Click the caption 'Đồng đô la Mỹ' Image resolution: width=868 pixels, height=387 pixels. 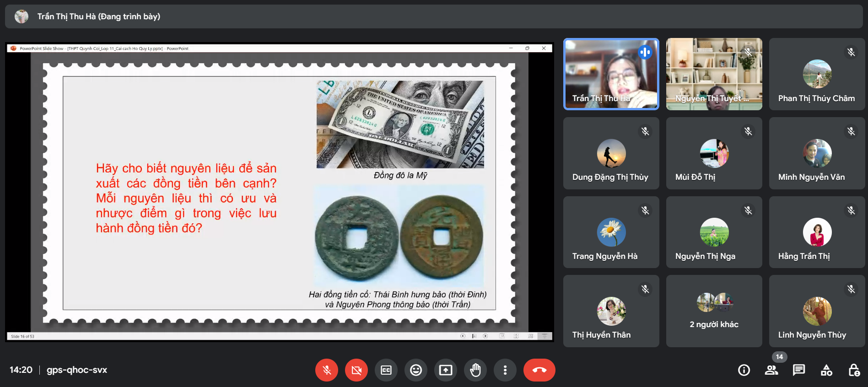[x=400, y=175]
